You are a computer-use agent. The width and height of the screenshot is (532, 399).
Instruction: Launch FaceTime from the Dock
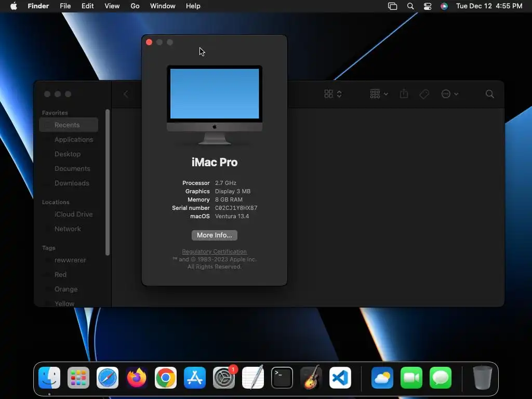click(x=411, y=378)
